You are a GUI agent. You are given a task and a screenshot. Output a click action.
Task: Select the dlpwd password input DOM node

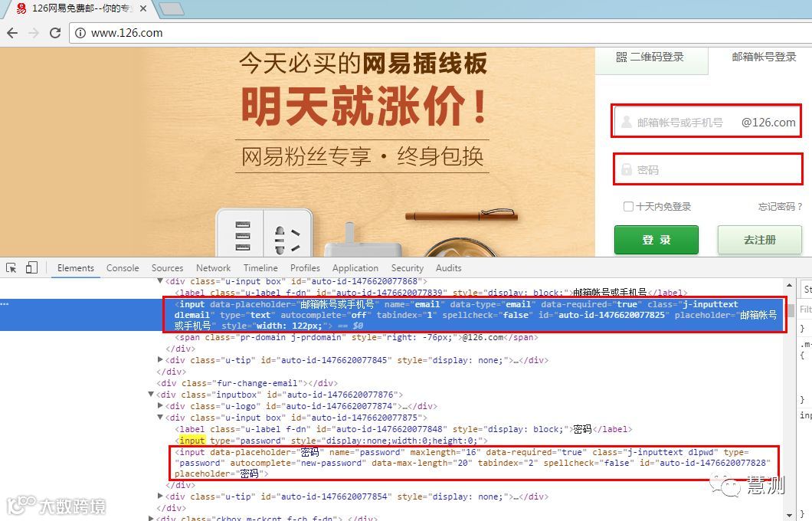pyautogui.click(x=473, y=463)
